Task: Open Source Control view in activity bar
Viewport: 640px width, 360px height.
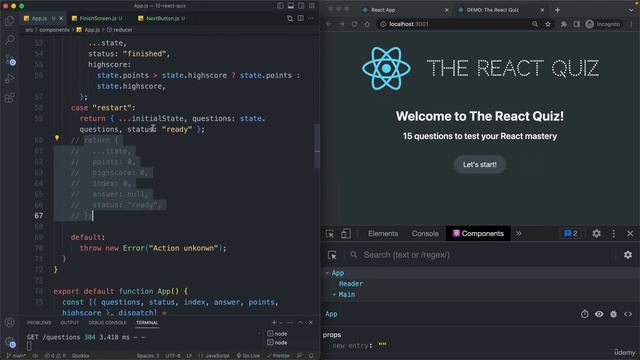Action: 10,60
